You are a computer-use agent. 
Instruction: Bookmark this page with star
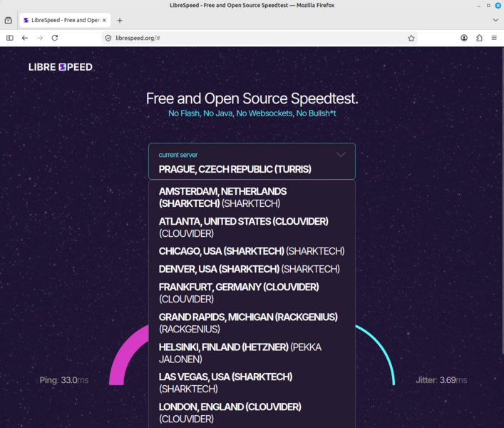(x=411, y=38)
